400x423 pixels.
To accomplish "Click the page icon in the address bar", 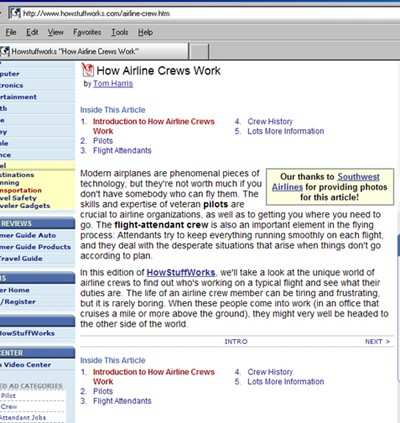I will coord(15,13).
